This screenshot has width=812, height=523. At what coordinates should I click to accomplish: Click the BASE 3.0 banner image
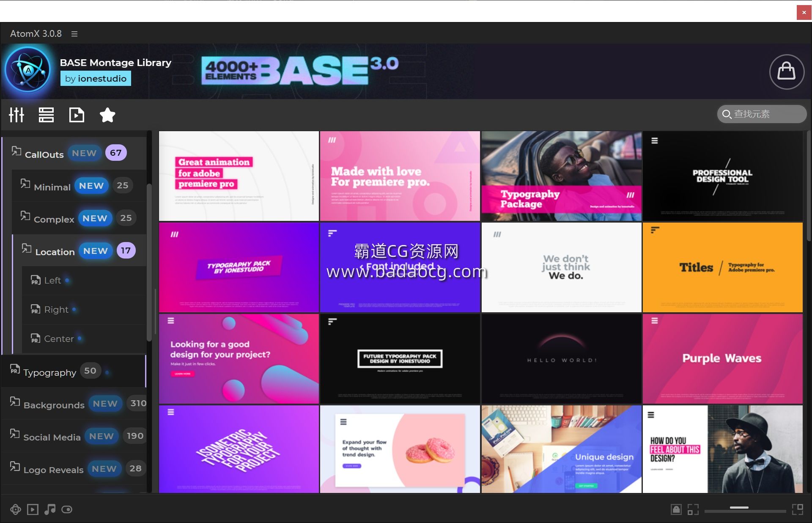coord(300,71)
